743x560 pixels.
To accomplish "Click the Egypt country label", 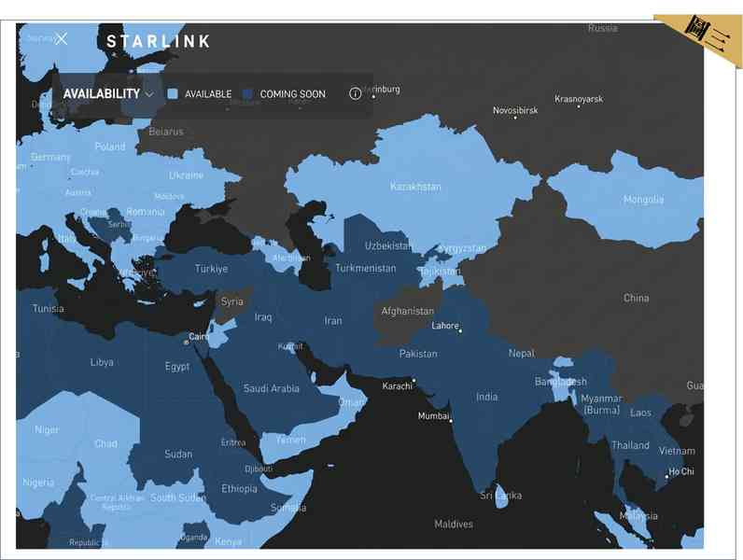I will coord(177,367).
